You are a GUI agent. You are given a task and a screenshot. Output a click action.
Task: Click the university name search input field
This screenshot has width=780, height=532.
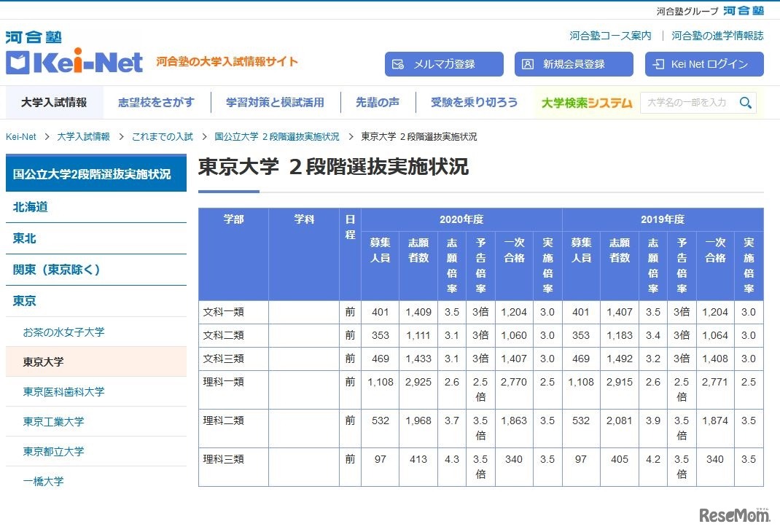click(685, 103)
